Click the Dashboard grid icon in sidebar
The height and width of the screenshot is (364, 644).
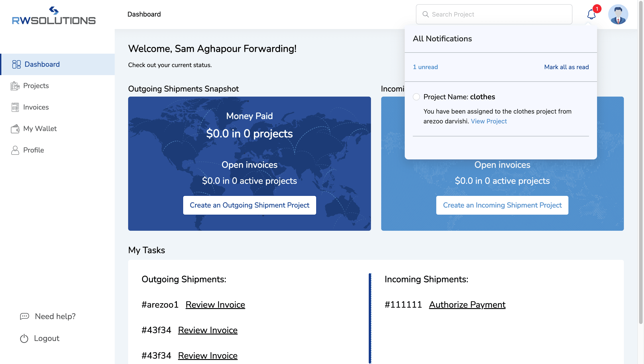(16, 64)
